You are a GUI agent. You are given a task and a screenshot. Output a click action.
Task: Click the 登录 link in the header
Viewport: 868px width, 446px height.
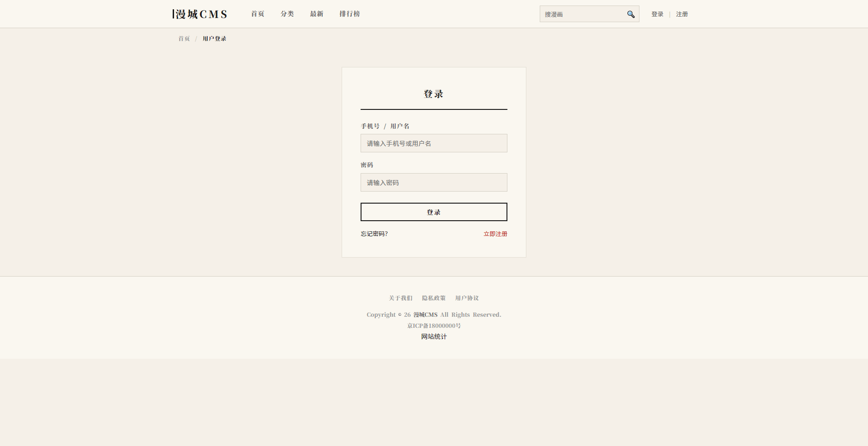(x=657, y=14)
